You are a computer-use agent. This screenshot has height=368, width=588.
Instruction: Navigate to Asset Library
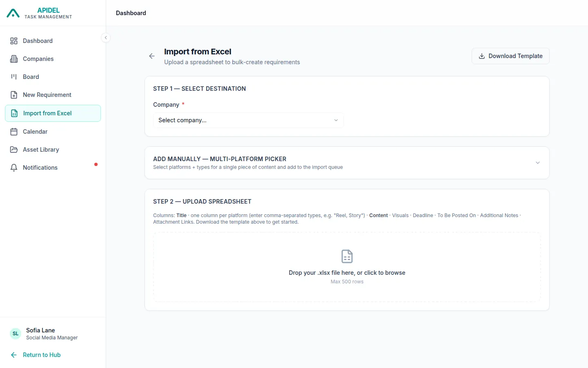coord(53,150)
